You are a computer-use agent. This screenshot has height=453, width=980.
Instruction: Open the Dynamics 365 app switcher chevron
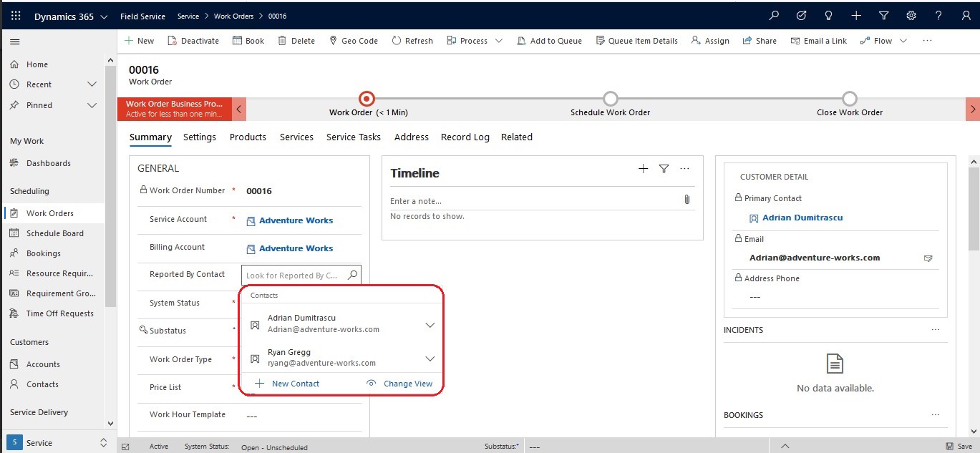105,16
